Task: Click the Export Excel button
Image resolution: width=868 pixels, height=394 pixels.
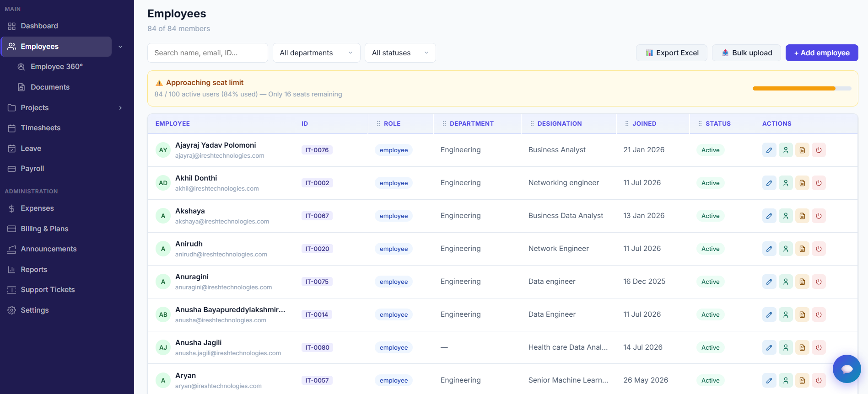Action: (672, 53)
